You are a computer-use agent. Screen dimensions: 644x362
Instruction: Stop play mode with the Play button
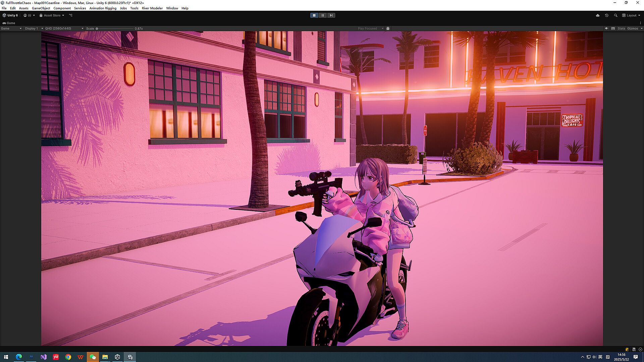coord(314,15)
